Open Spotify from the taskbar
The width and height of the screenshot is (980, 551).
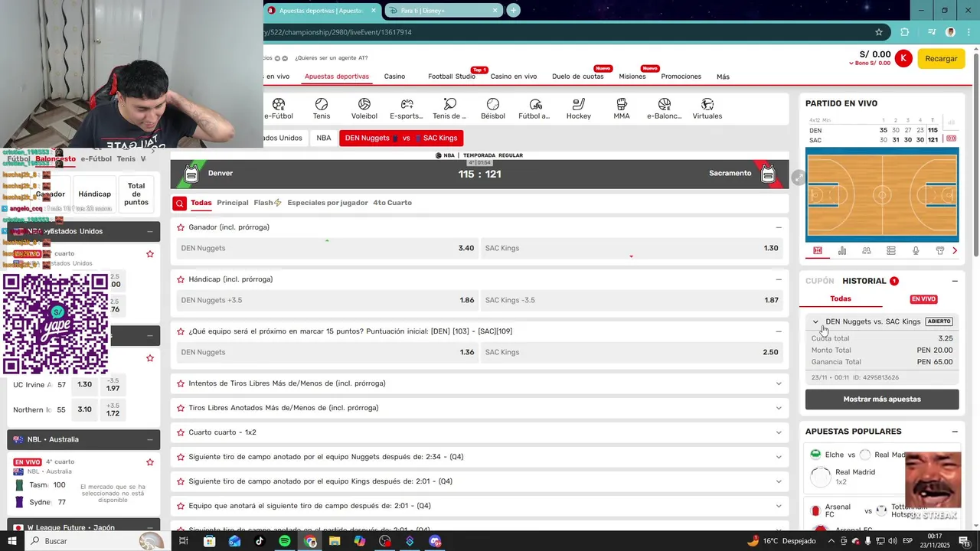click(285, 541)
